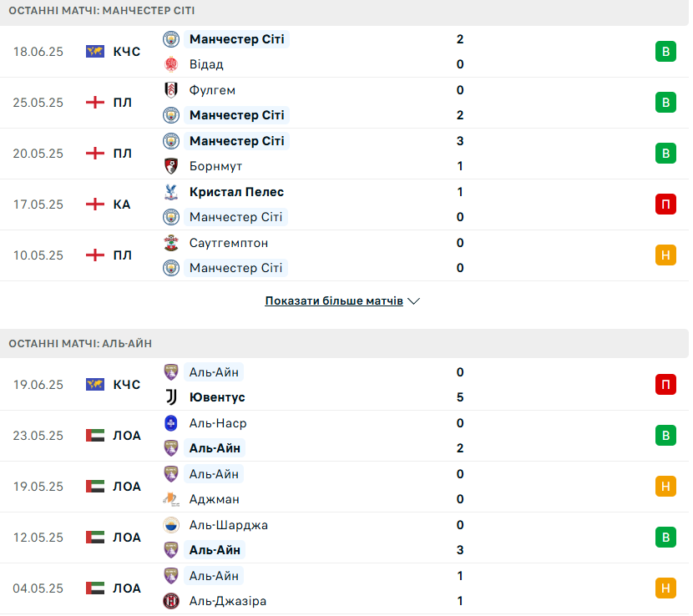The width and height of the screenshot is (693, 616).
Task: Click the Juventus logo icon
Action: pyautogui.click(x=171, y=397)
